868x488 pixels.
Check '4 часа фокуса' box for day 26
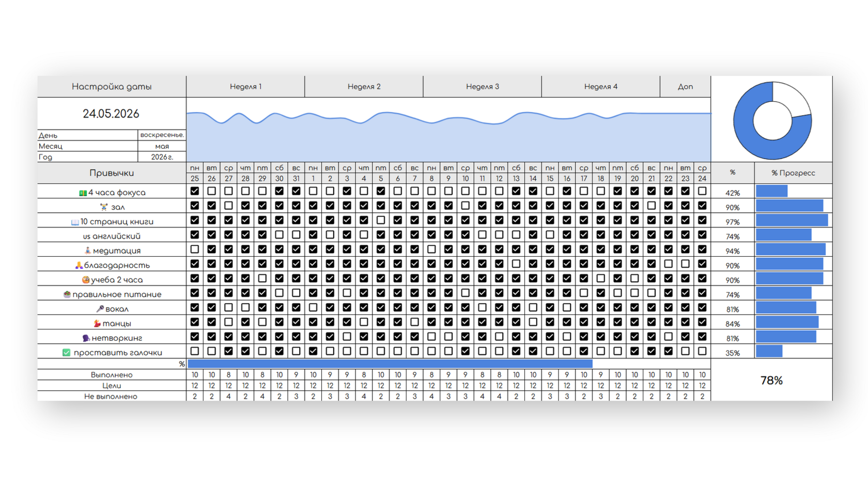(x=211, y=191)
